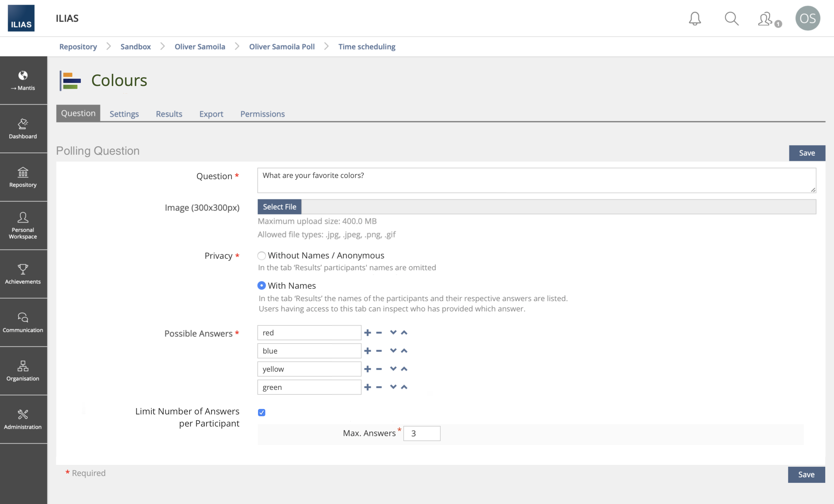Click the search magnifier icon
834x504 pixels.
[731, 18]
